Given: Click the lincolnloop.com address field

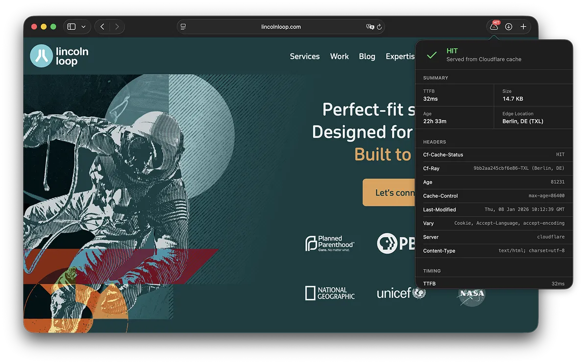Looking at the screenshot, I should 281,27.
